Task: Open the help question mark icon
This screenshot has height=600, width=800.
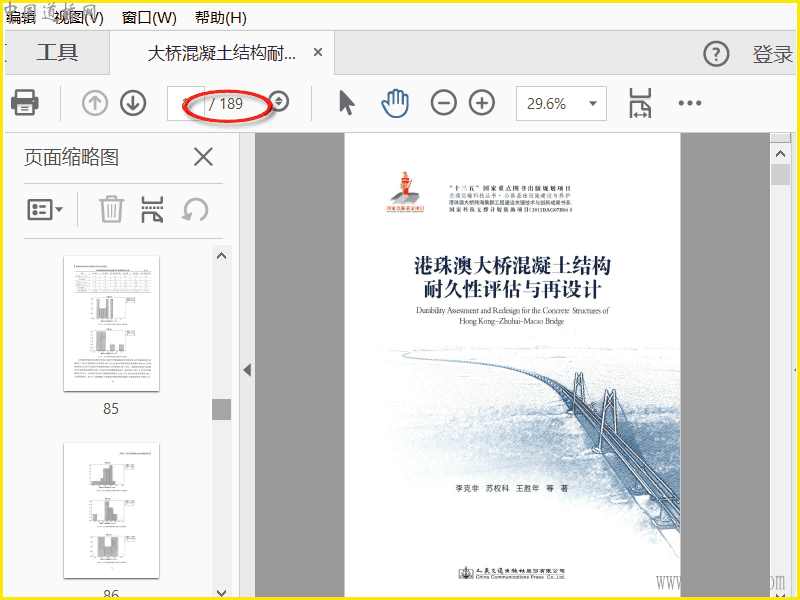Action: click(x=716, y=54)
